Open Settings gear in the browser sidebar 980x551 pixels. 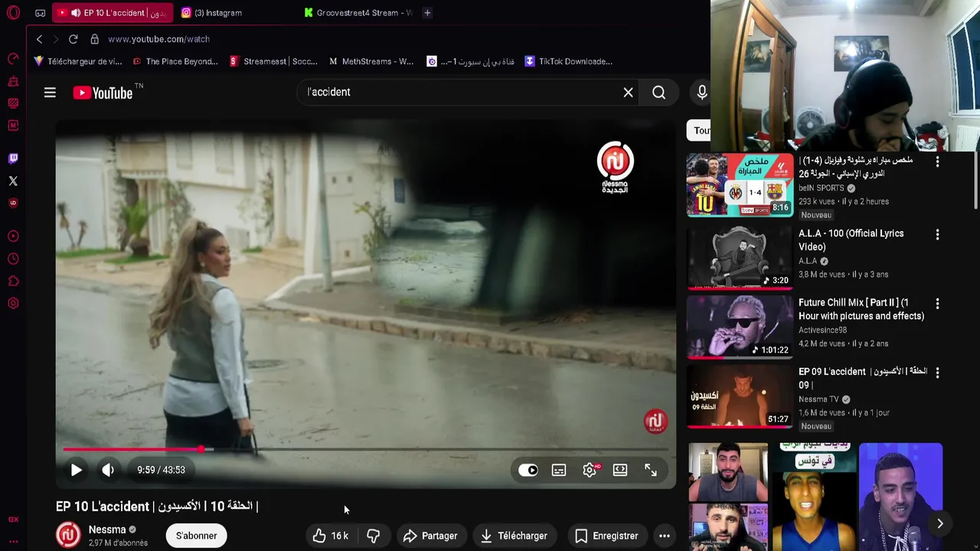pyautogui.click(x=13, y=303)
